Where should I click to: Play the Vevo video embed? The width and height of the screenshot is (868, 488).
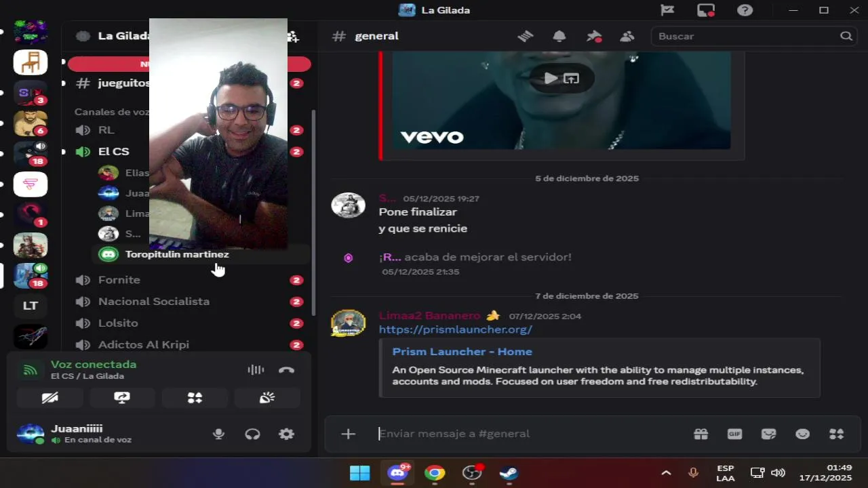[552, 79]
